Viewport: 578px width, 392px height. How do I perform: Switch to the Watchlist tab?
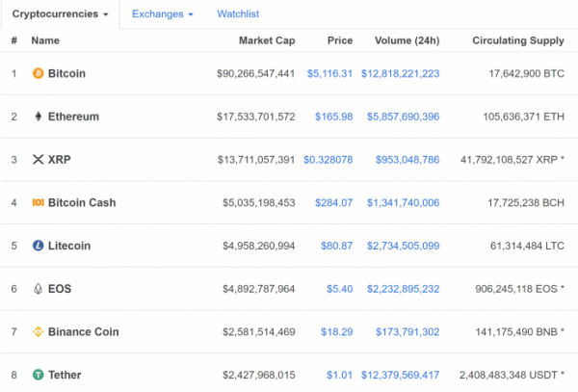[238, 14]
